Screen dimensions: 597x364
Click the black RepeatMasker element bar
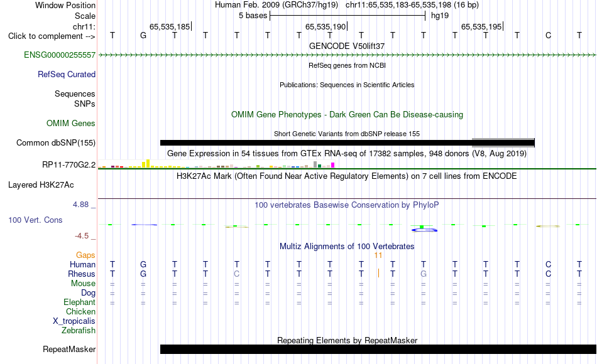tap(378, 350)
